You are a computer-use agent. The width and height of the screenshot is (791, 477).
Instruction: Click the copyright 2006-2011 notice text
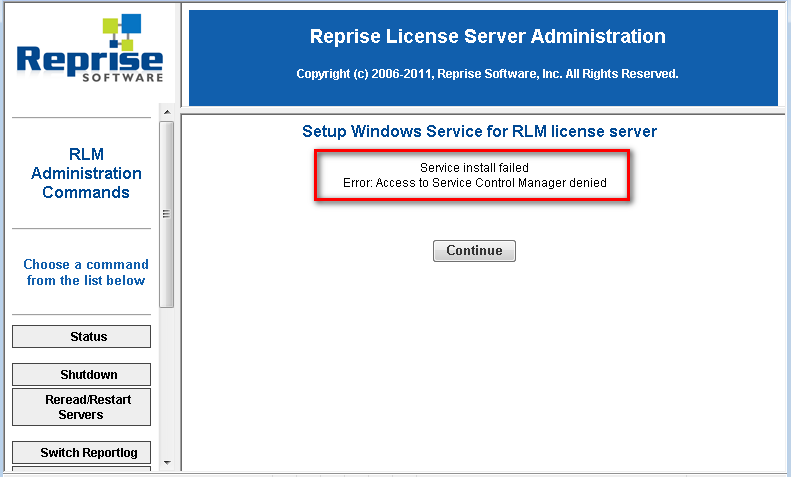click(x=487, y=74)
